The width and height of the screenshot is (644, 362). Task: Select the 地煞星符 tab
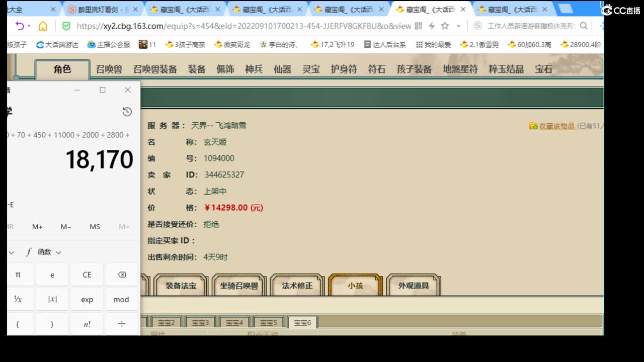pos(460,69)
